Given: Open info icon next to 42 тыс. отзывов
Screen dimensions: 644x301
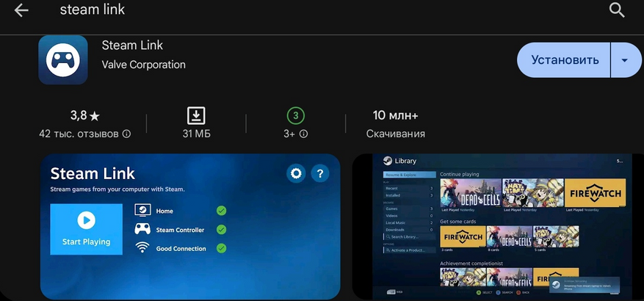Looking at the screenshot, I should pyautogui.click(x=127, y=134).
